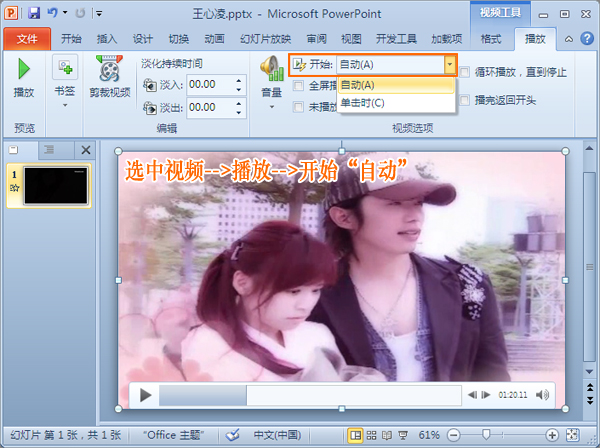
Task: Click the 61% zoom level button
Action: point(429,435)
